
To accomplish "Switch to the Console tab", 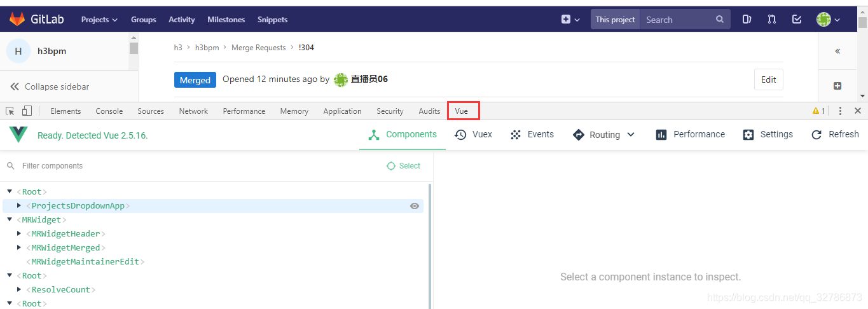I will (109, 111).
